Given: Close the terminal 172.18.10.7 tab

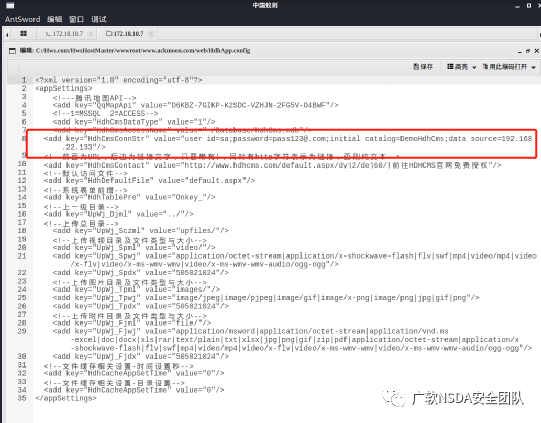Looking at the screenshot, I should [x=90, y=34].
